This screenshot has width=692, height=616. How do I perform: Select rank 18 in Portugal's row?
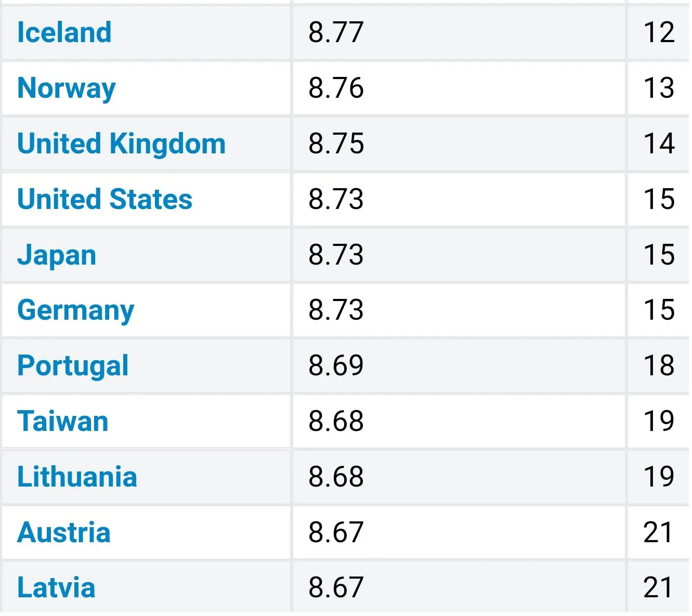[x=659, y=365]
